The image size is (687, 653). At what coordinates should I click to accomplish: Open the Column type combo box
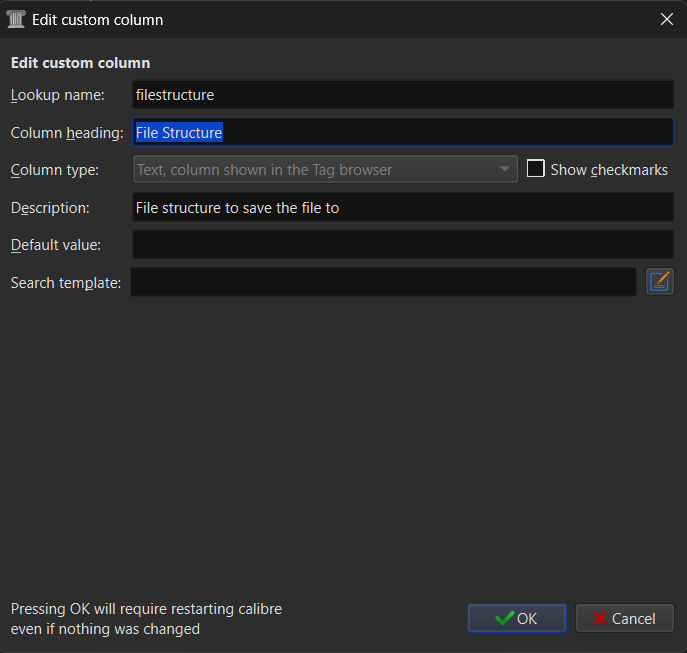coord(325,169)
